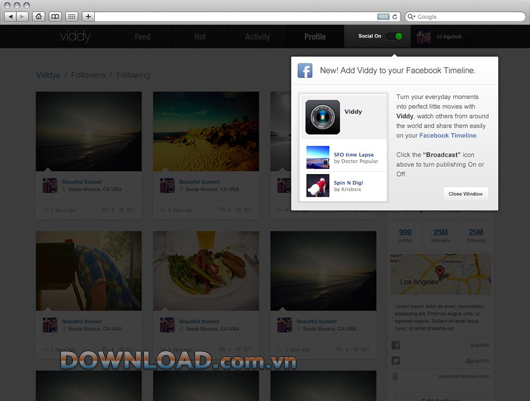Click the Viddy camera lens app icon
The width and height of the screenshot is (530, 401).
coord(323,117)
